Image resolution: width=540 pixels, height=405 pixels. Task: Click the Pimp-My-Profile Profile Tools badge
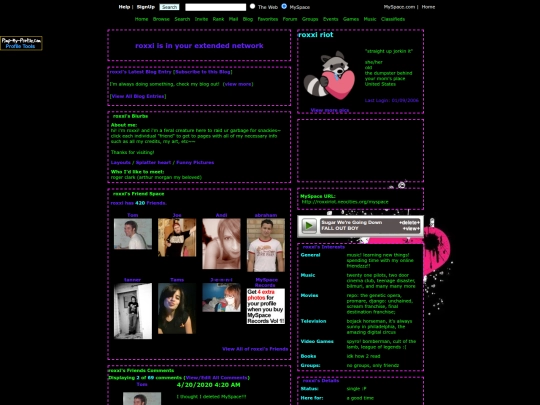[21, 43]
